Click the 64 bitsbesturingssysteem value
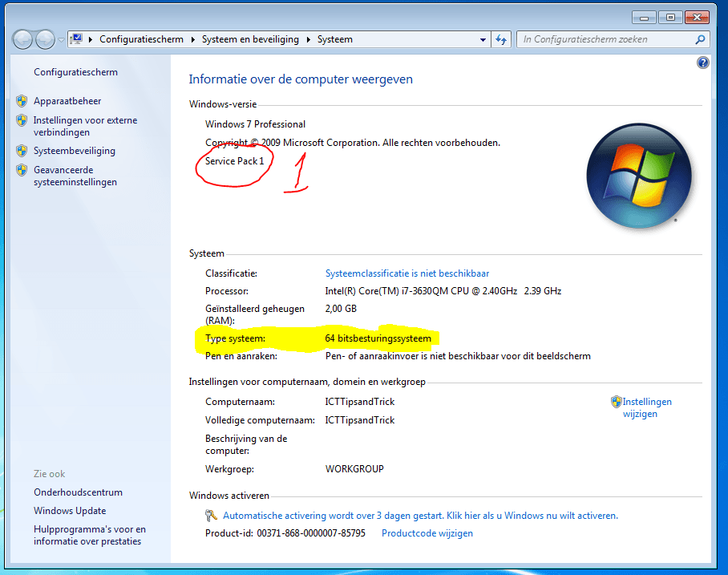The height and width of the screenshot is (575, 728). pyautogui.click(x=378, y=338)
